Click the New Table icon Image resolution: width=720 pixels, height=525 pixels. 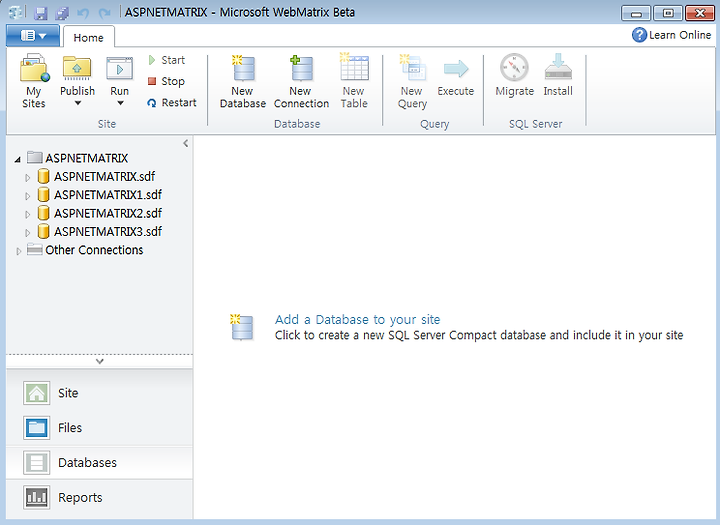tap(354, 67)
